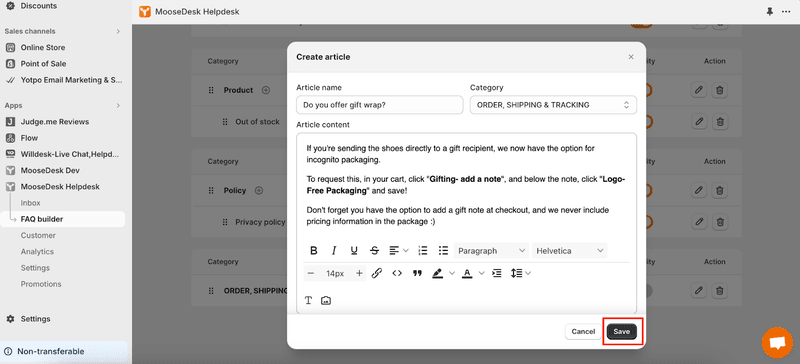Click the text alignment icon

pos(394,251)
